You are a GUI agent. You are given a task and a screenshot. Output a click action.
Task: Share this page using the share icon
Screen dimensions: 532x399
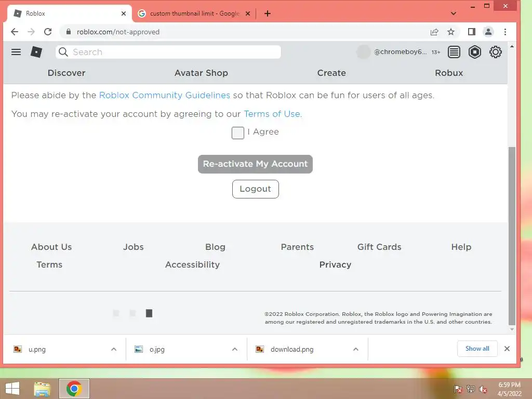click(x=434, y=32)
